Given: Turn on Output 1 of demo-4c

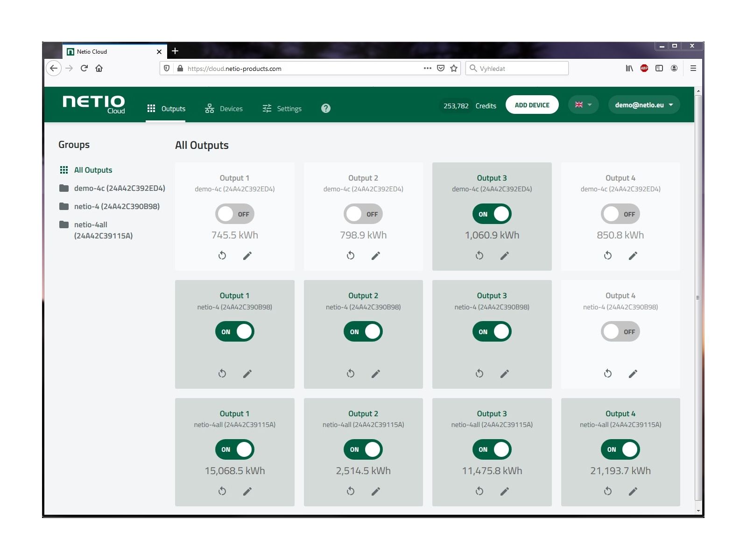Looking at the screenshot, I should point(235,214).
